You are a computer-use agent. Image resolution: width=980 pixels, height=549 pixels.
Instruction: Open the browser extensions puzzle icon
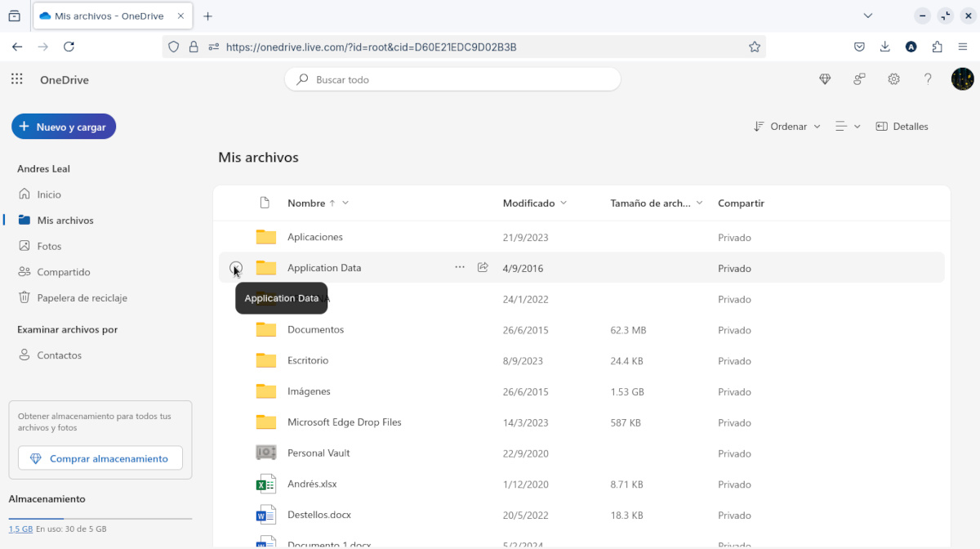pyautogui.click(x=937, y=47)
